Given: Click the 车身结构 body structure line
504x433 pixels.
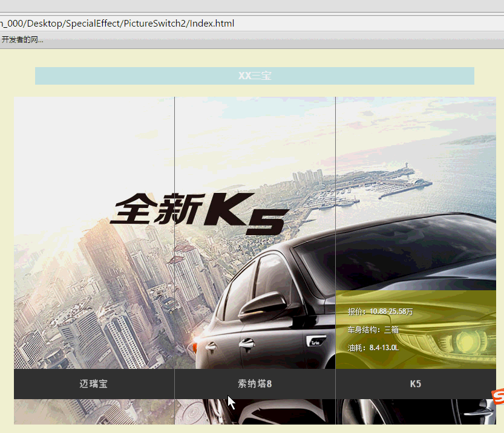Looking at the screenshot, I should tap(373, 330).
